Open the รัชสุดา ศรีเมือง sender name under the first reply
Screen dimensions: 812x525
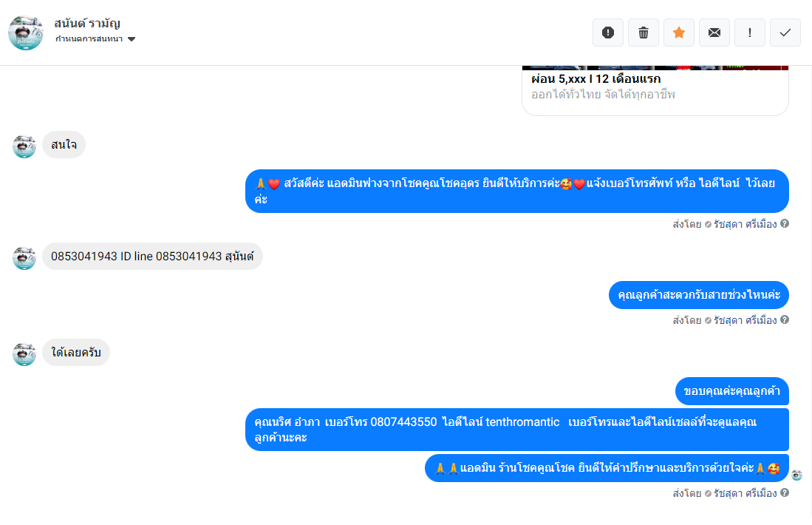click(x=746, y=224)
